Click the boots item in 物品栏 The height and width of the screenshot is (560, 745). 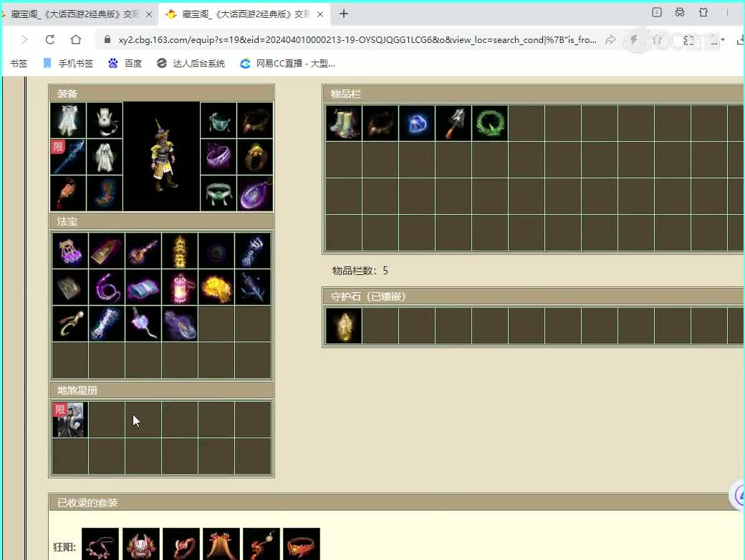pos(344,123)
